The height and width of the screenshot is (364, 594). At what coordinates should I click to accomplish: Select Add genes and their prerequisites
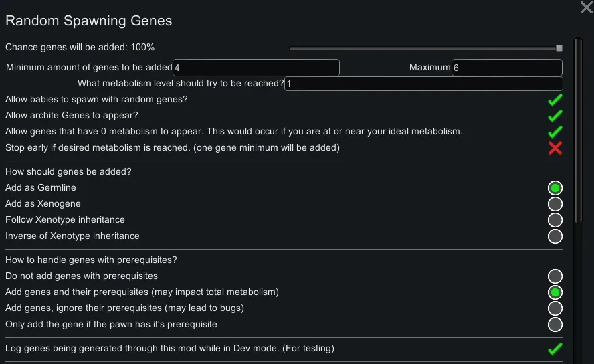point(555,292)
